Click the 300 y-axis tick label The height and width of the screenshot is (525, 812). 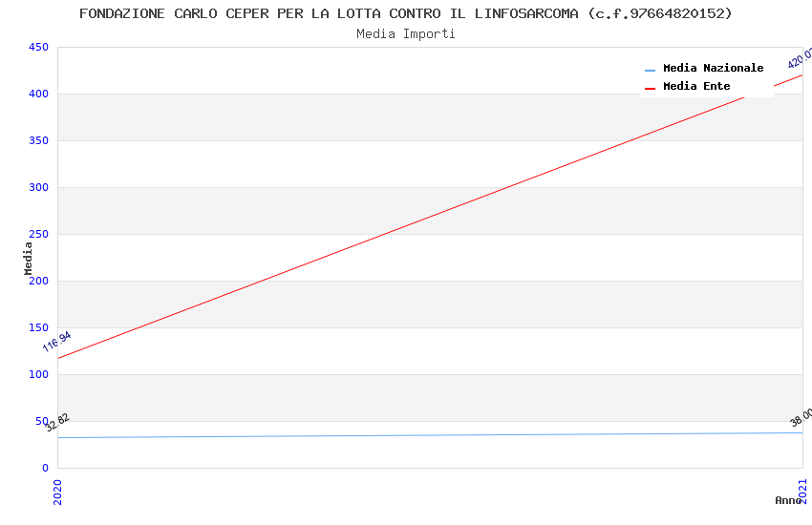coord(38,187)
